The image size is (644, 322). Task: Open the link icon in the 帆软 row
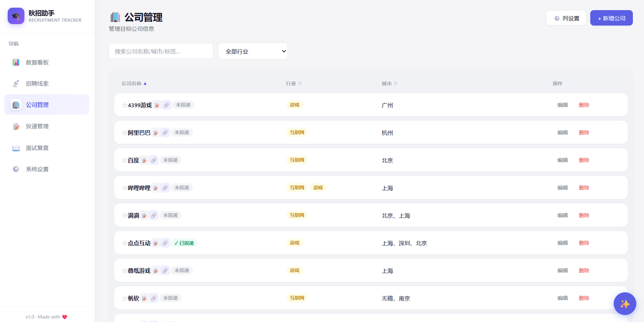(153, 298)
